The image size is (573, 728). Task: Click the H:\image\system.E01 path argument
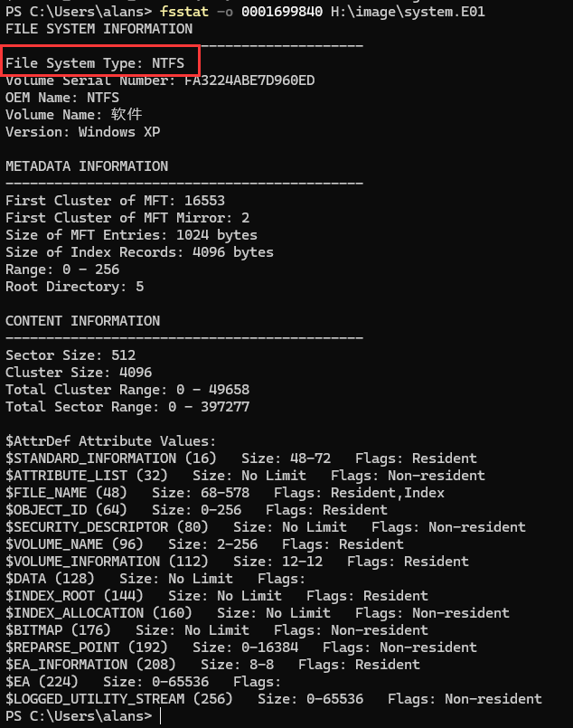[x=382, y=12]
